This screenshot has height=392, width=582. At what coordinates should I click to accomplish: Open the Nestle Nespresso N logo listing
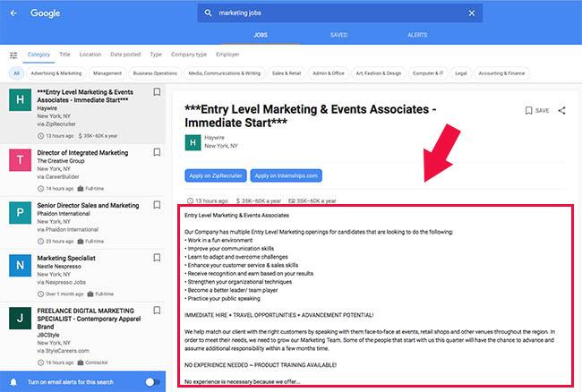point(20,265)
